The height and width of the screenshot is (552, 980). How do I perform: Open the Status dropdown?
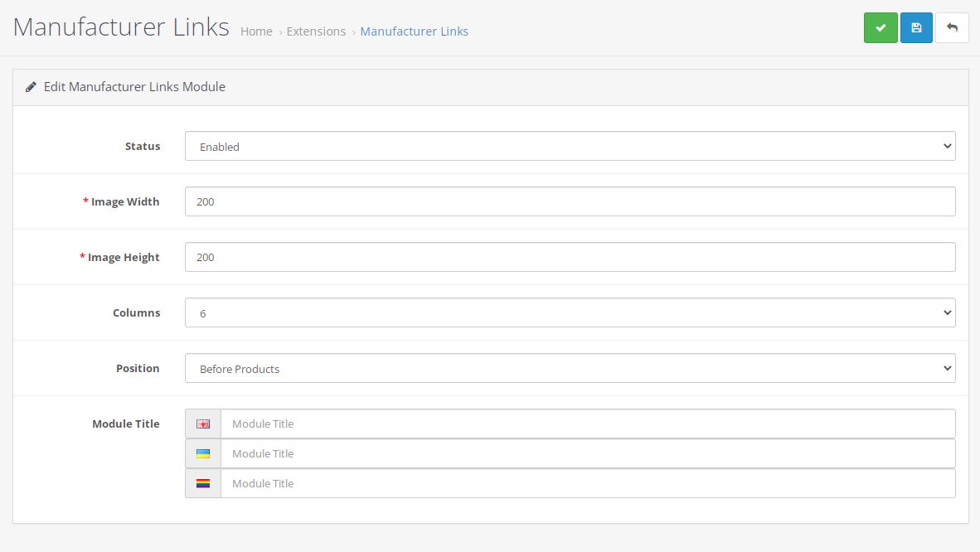tap(570, 146)
